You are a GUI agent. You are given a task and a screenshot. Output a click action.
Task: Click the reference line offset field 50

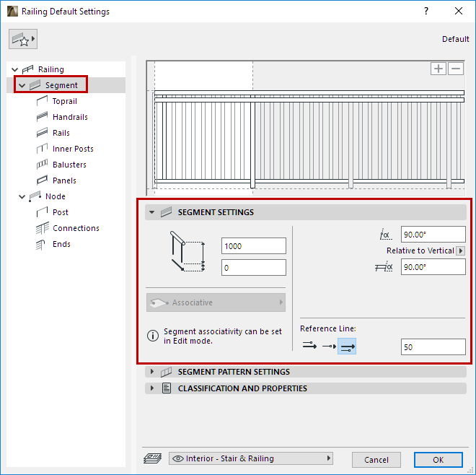tap(433, 347)
